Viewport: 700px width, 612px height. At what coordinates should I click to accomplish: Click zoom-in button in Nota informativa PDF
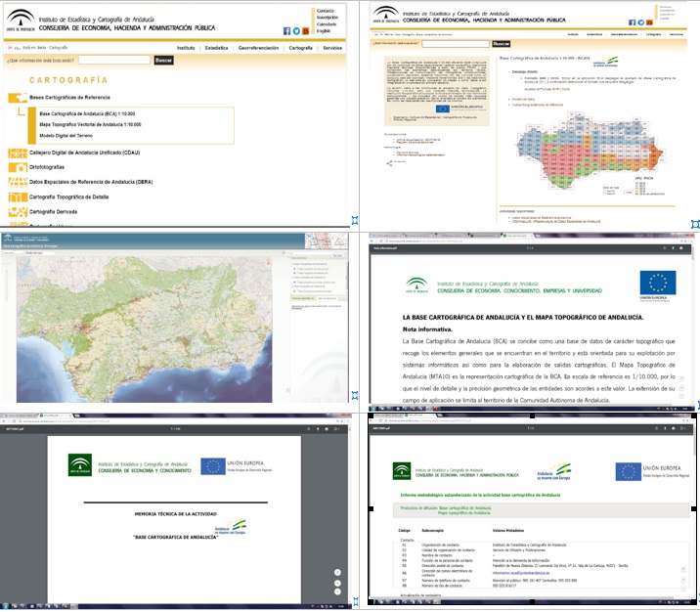pyautogui.click(x=681, y=387)
